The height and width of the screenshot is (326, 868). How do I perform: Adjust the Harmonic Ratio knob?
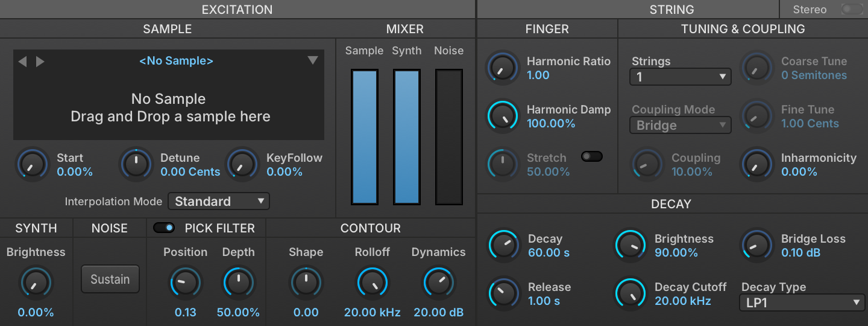click(x=503, y=68)
